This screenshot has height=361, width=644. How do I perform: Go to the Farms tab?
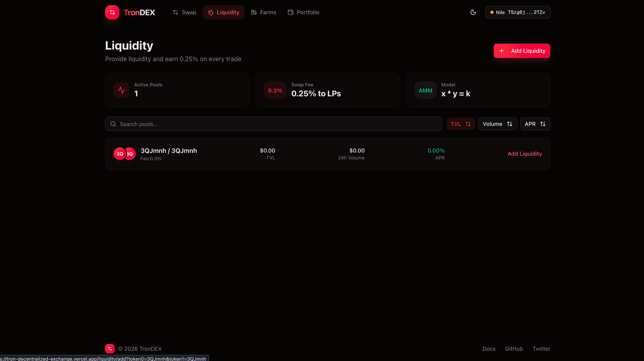pos(263,12)
